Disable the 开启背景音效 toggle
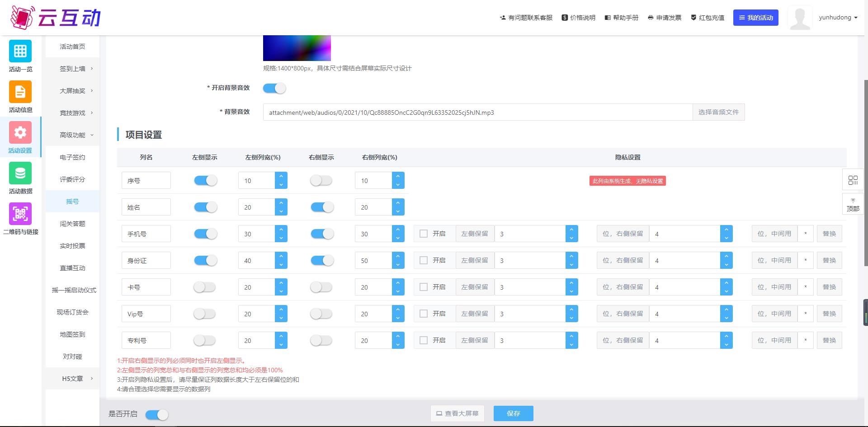The height and width of the screenshot is (427, 868). point(274,88)
